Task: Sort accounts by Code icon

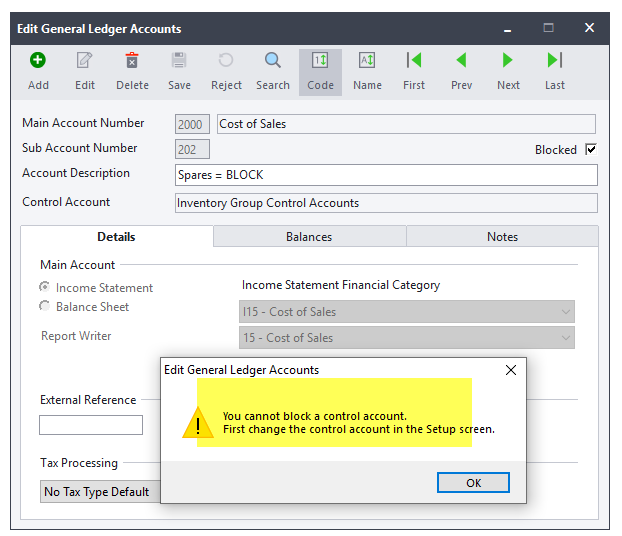Action: [x=320, y=62]
